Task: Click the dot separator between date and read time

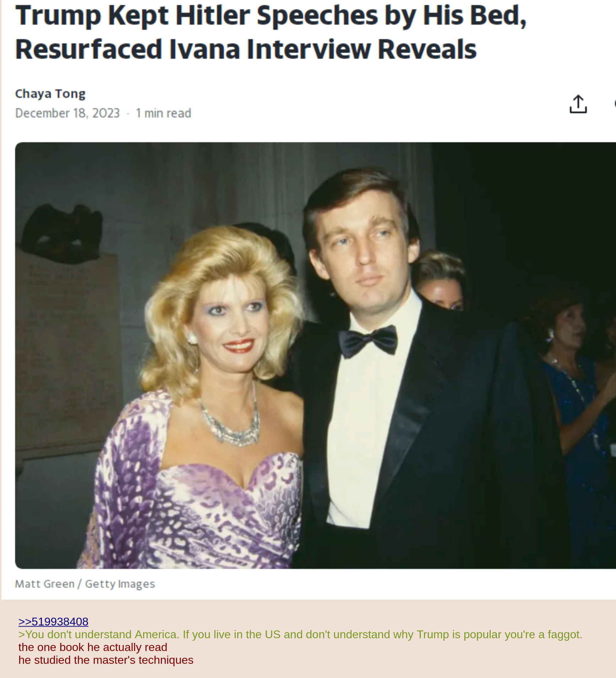Action: pyautogui.click(x=128, y=114)
